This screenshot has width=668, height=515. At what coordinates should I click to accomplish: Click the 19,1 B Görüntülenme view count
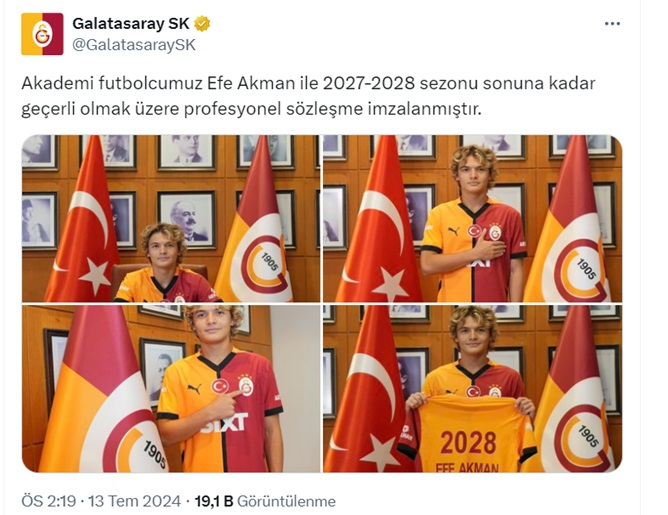[265, 501]
